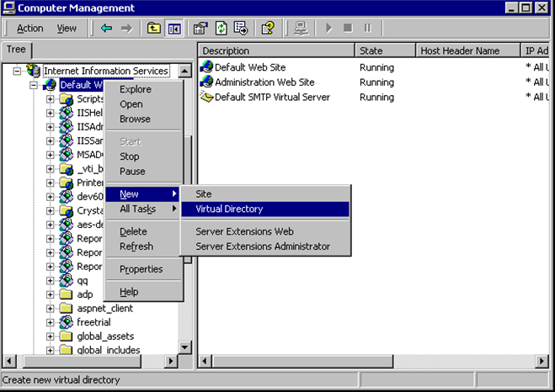The width and height of the screenshot is (555, 392).
Task: Expand the aspnet_client folder node
Action: [x=50, y=309]
